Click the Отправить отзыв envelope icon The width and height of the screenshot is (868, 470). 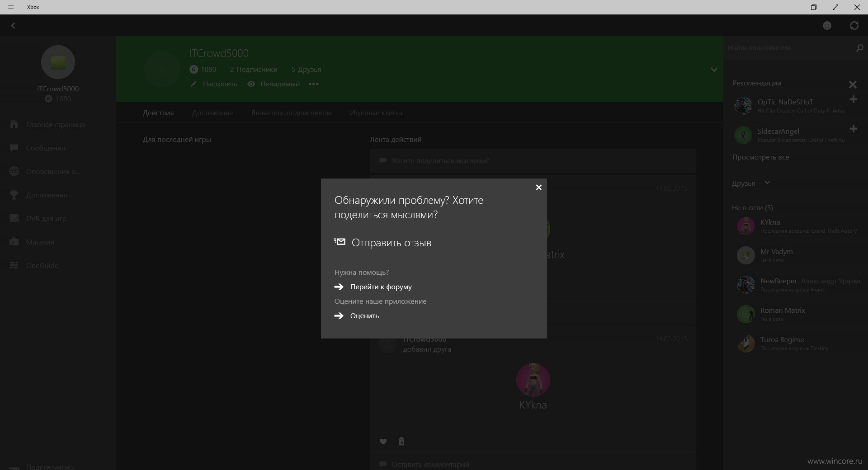coord(340,242)
